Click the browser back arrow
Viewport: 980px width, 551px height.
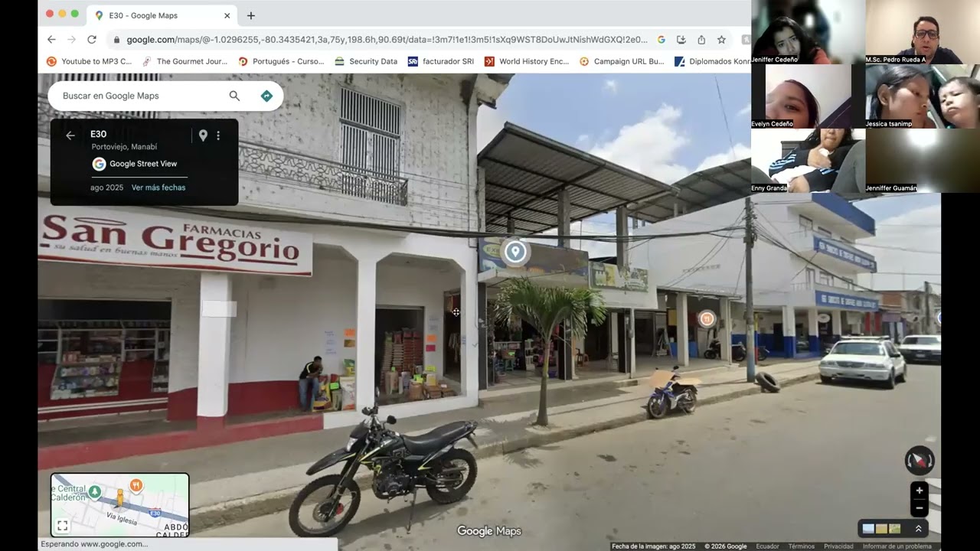[51, 40]
